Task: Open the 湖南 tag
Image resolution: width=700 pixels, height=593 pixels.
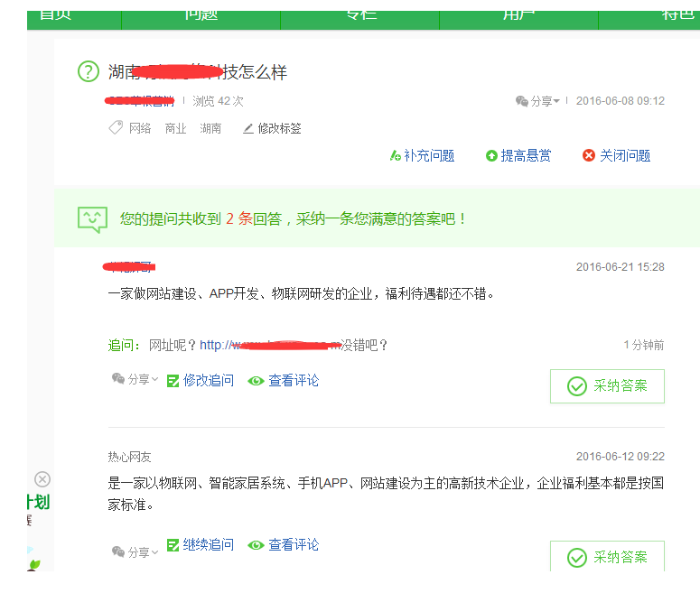Action: tap(210, 128)
